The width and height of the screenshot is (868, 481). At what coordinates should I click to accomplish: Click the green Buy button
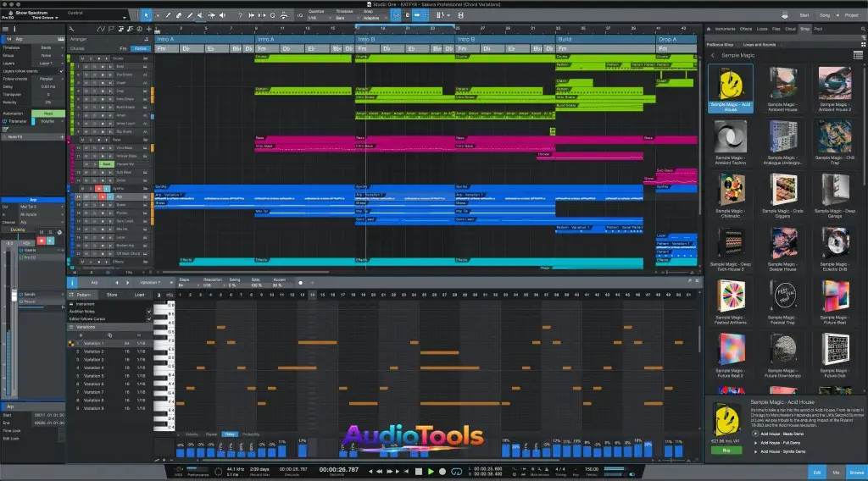tap(726, 451)
